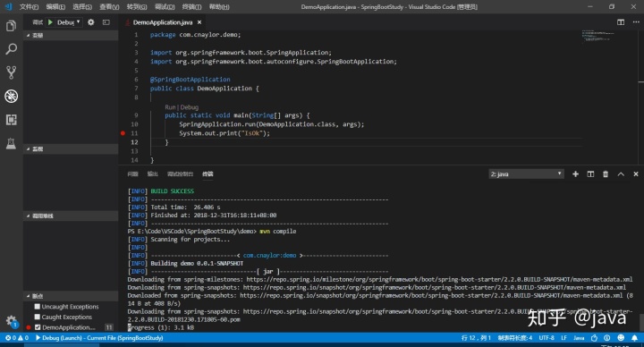Add new terminal with plus icon
The width and height of the screenshot is (644, 347).
(575, 174)
